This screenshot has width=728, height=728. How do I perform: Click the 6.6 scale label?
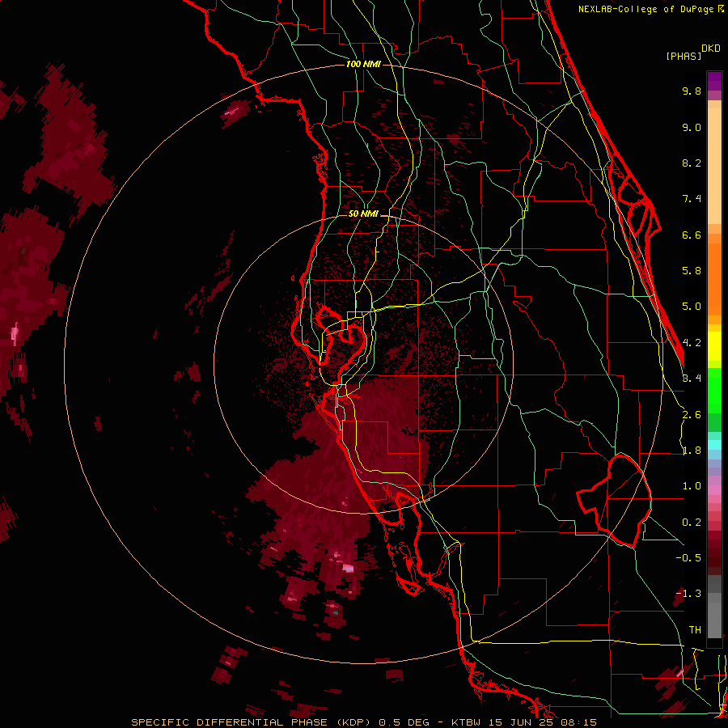tap(692, 235)
